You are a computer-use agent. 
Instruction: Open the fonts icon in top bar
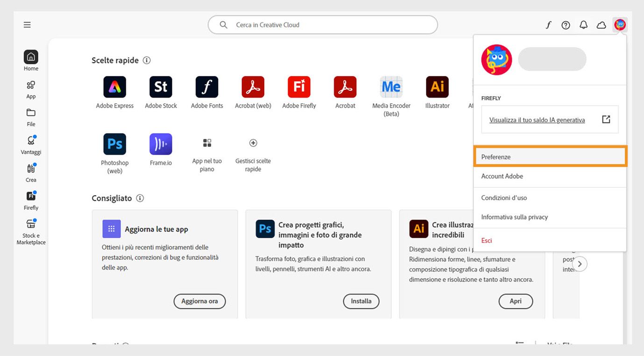(548, 25)
